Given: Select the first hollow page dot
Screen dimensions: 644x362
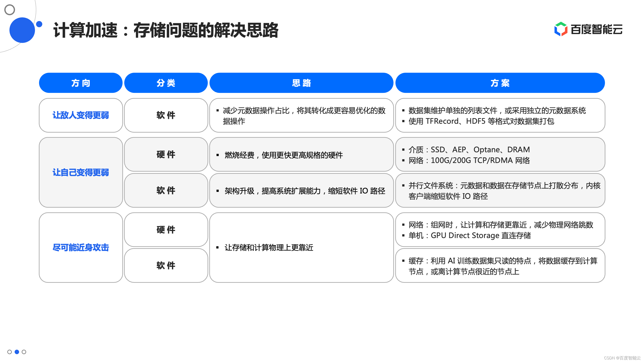Looking at the screenshot, I should tap(9, 352).
